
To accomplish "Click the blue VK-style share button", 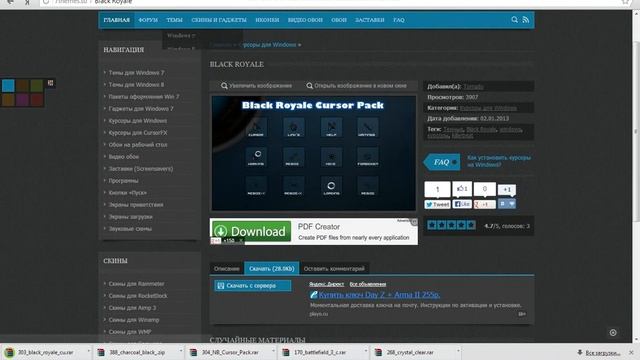I will point(507,204).
